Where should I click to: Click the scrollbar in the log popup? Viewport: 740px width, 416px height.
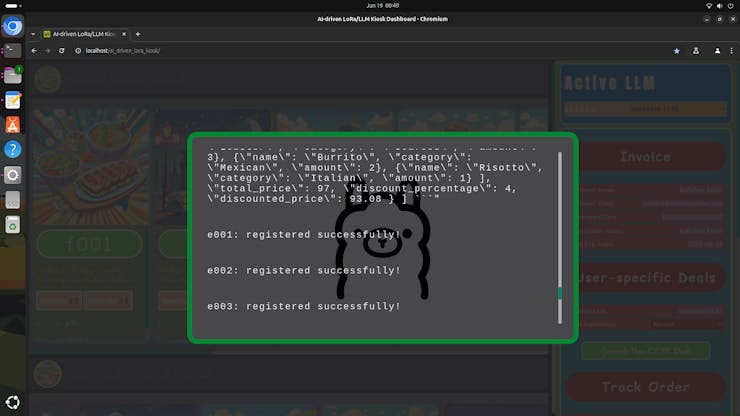tap(560, 238)
